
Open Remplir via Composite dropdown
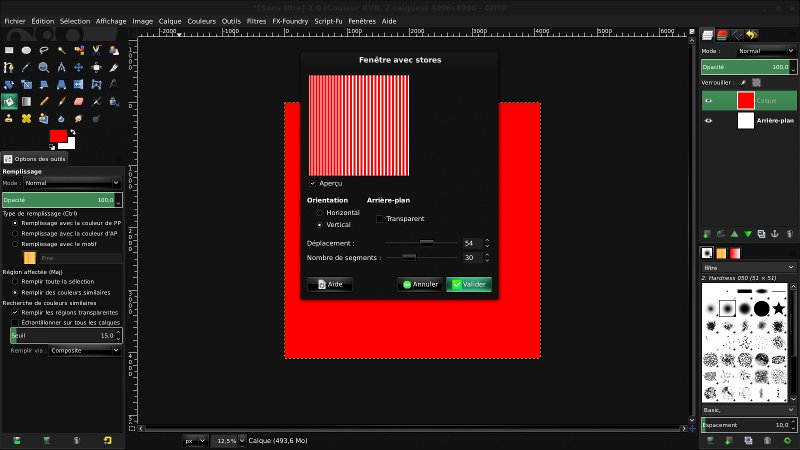click(x=85, y=351)
